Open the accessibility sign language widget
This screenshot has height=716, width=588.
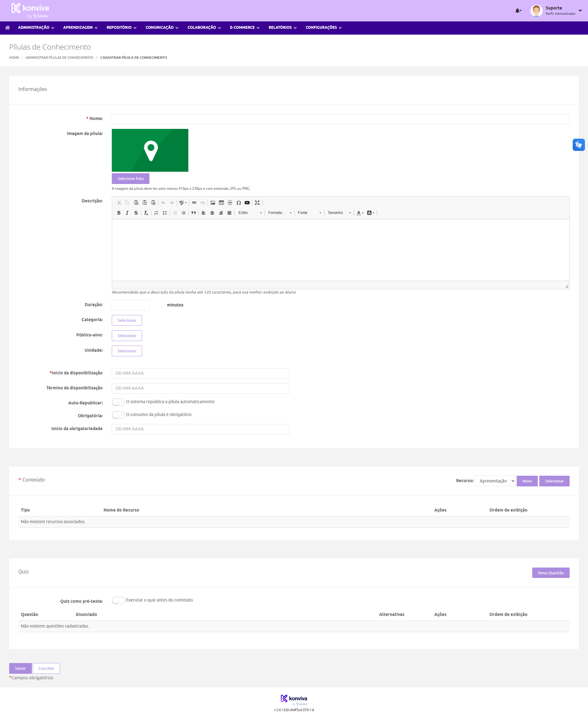(578, 145)
